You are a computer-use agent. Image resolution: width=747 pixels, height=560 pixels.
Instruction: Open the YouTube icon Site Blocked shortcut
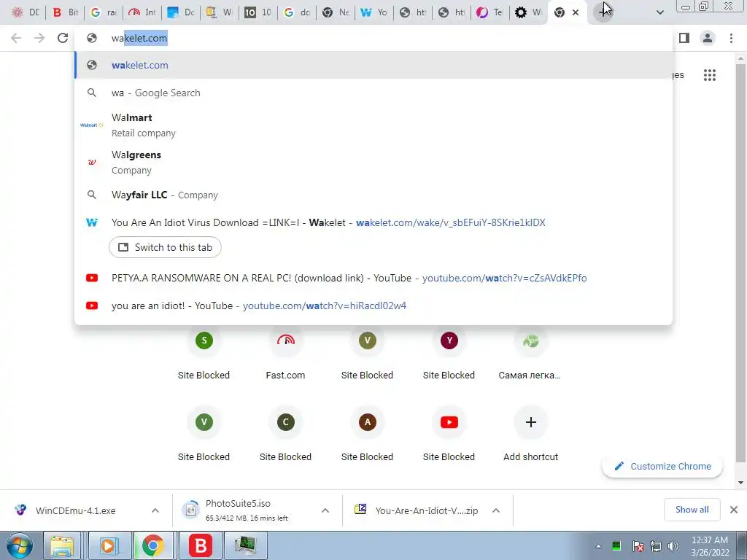coord(449,435)
